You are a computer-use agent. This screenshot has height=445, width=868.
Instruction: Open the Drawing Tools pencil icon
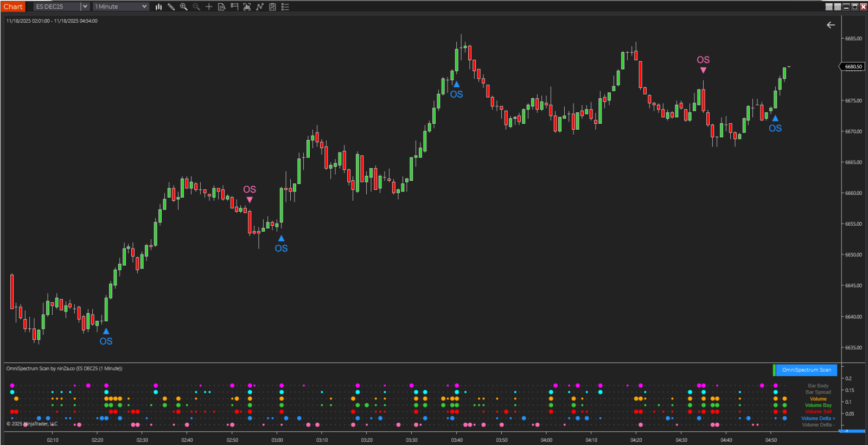[x=171, y=7]
